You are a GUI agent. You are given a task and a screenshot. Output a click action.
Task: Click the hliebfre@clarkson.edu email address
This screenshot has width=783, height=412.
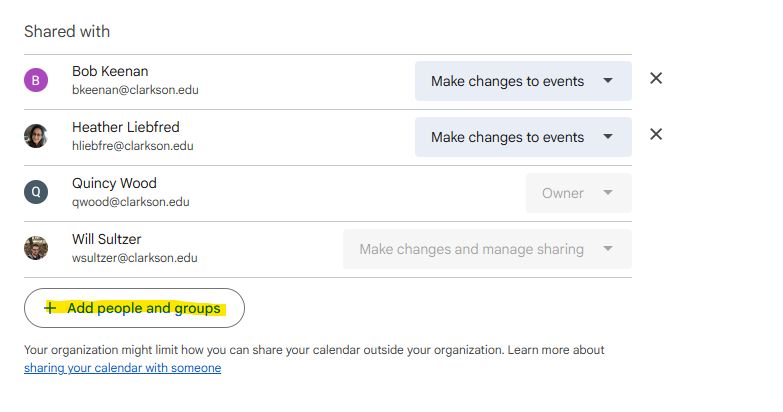pos(132,146)
